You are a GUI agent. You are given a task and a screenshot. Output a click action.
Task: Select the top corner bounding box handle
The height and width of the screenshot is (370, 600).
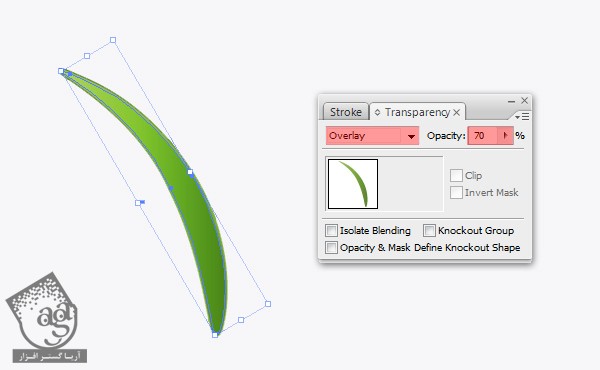pos(113,40)
